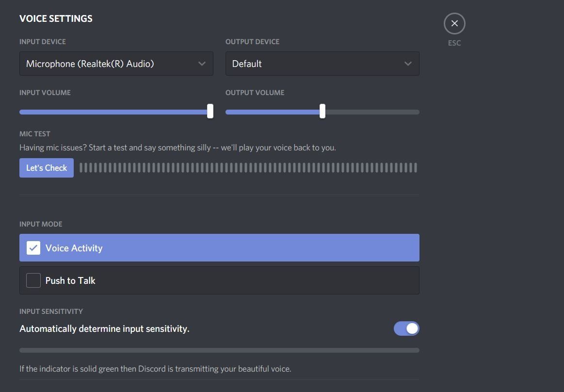564x392 pixels.
Task: Click the X icon above ESC
Action: (454, 23)
